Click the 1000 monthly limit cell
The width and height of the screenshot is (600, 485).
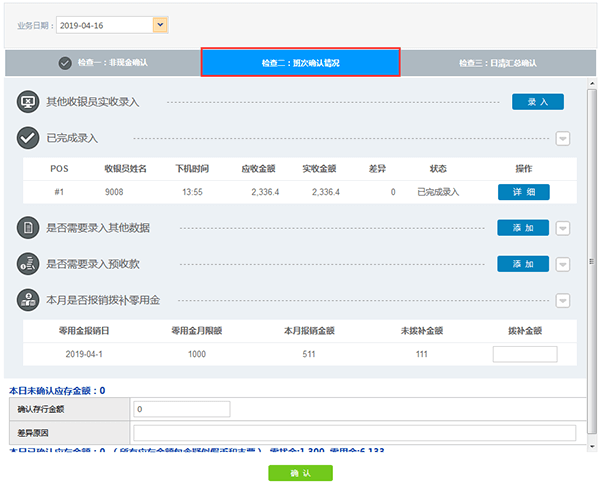197,354
